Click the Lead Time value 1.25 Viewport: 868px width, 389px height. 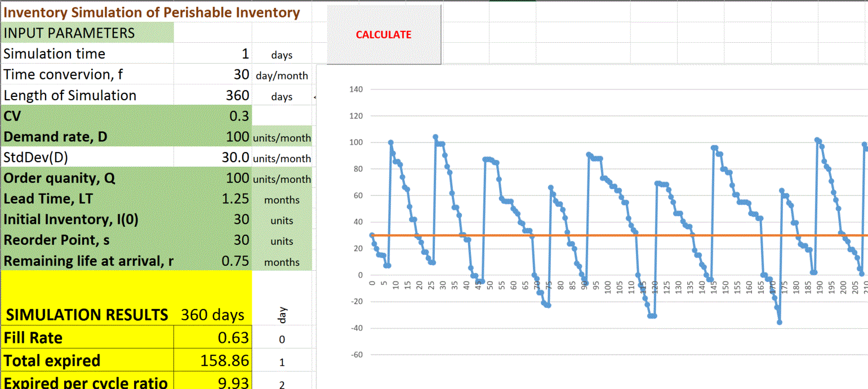pyautogui.click(x=213, y=199)
